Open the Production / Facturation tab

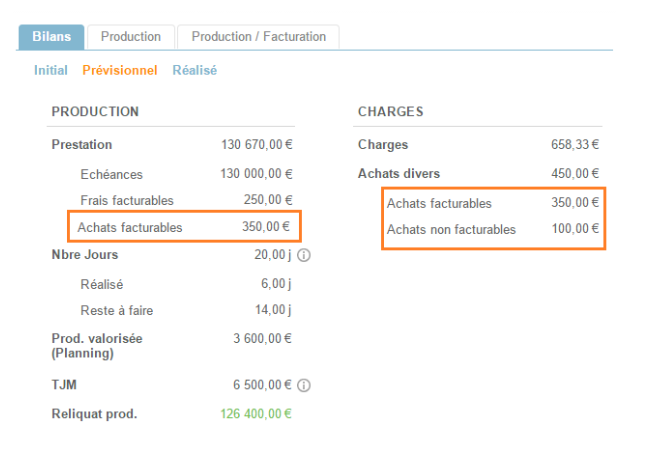point(258,37)
